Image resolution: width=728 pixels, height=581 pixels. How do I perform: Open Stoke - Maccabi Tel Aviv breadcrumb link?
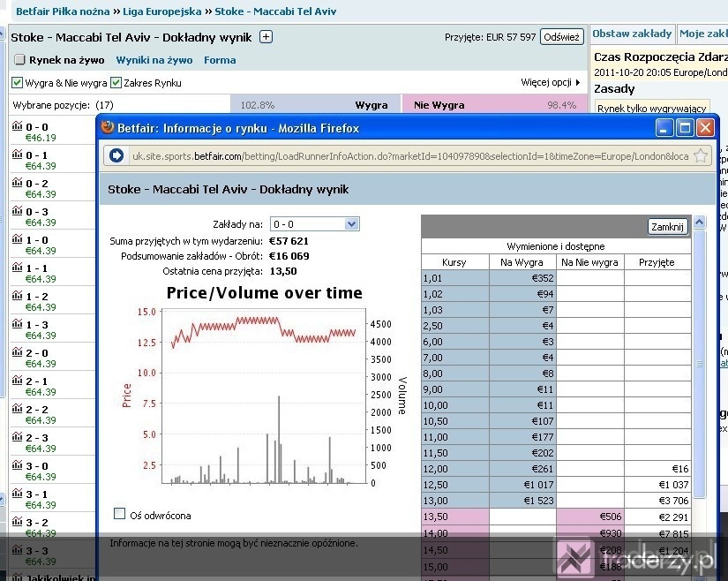coord(275,11)
